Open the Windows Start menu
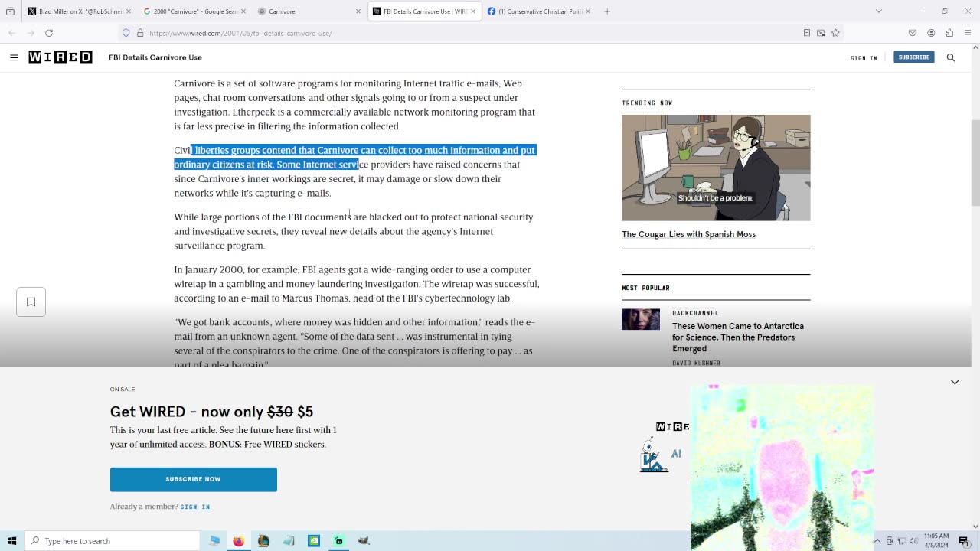The width and height of the screenshot is (980, 551). (11, 541)
